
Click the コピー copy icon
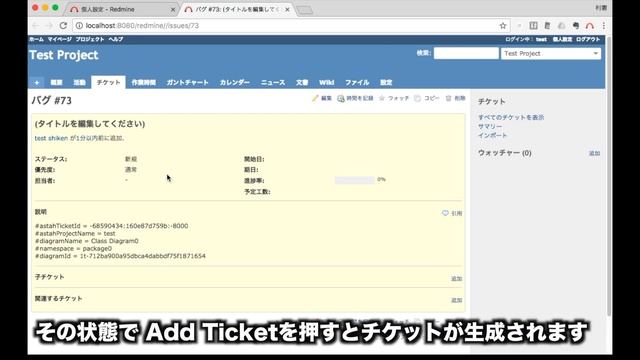click(x=417, y=98)
